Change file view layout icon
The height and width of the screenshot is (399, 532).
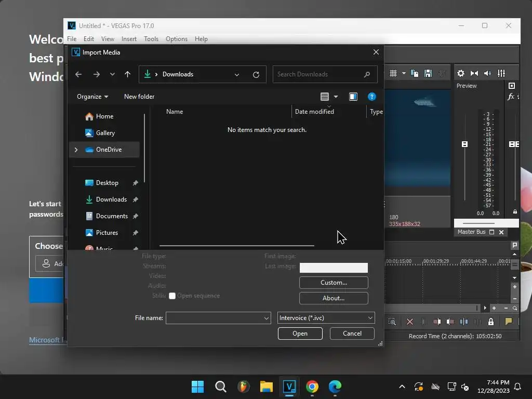325,97
